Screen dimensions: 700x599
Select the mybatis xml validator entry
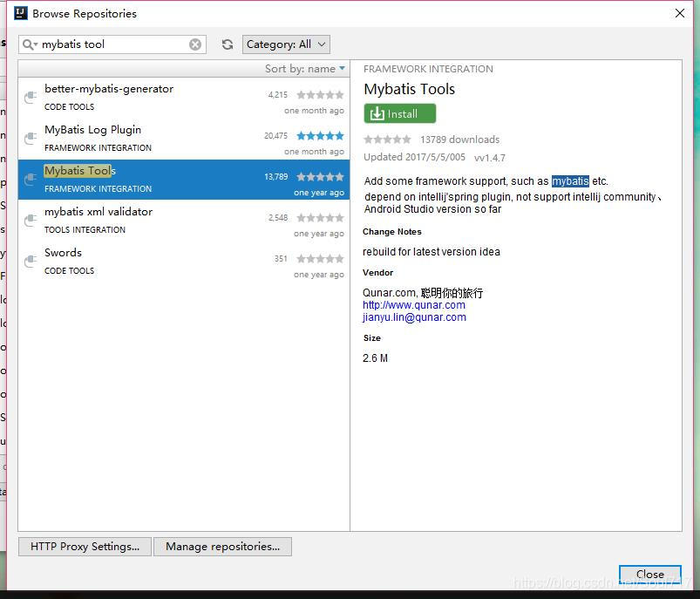pos(183,221)
